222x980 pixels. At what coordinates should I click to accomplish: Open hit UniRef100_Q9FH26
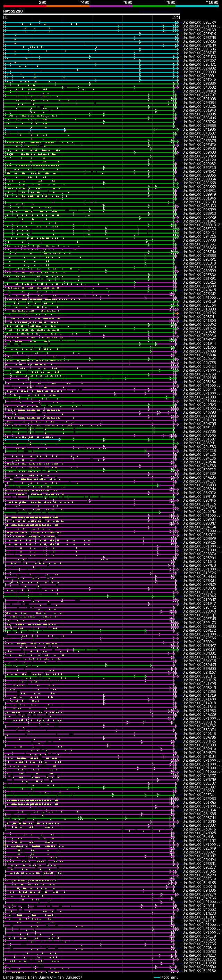[x=199, y=34]
